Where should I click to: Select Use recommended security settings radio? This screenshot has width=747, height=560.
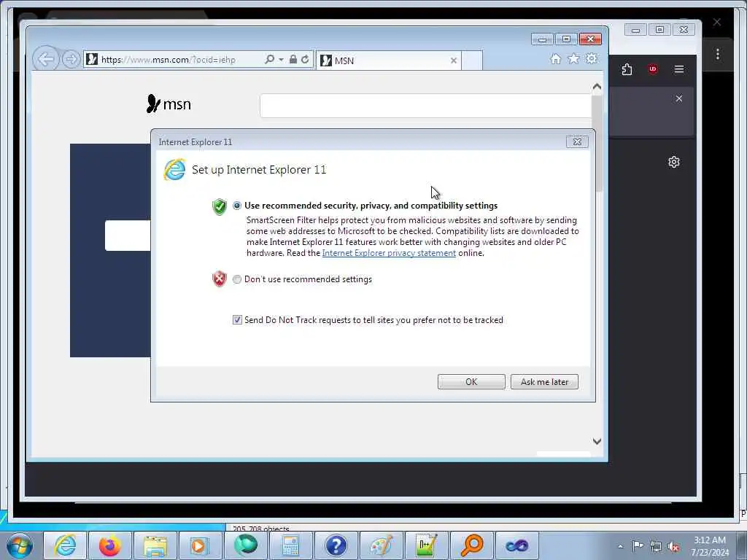tap(237, 206)
